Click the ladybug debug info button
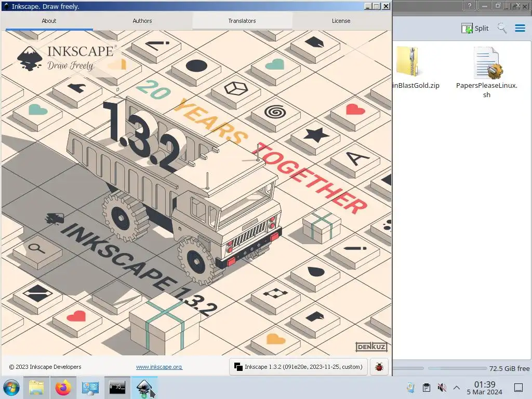This screenshot has height=399, width=532. 379,367
